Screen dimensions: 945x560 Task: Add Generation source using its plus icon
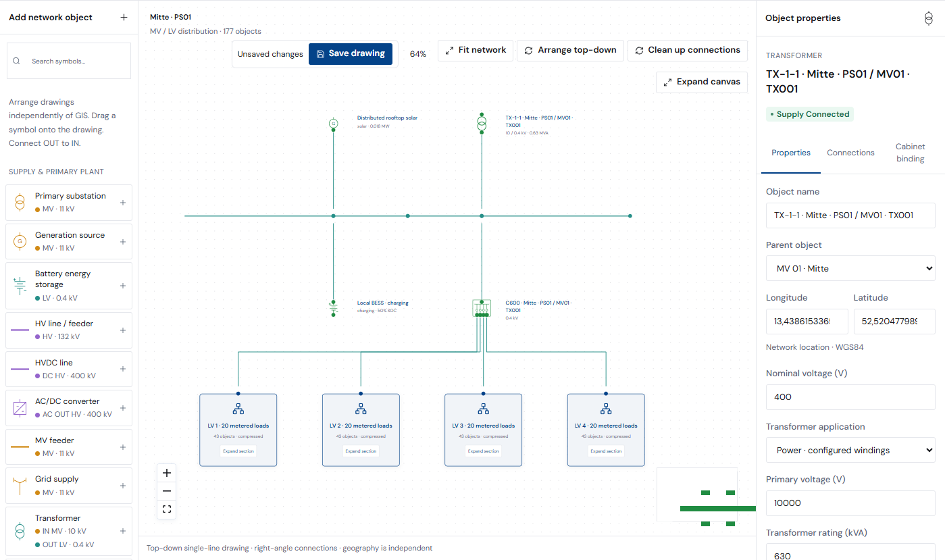(122, 242)
